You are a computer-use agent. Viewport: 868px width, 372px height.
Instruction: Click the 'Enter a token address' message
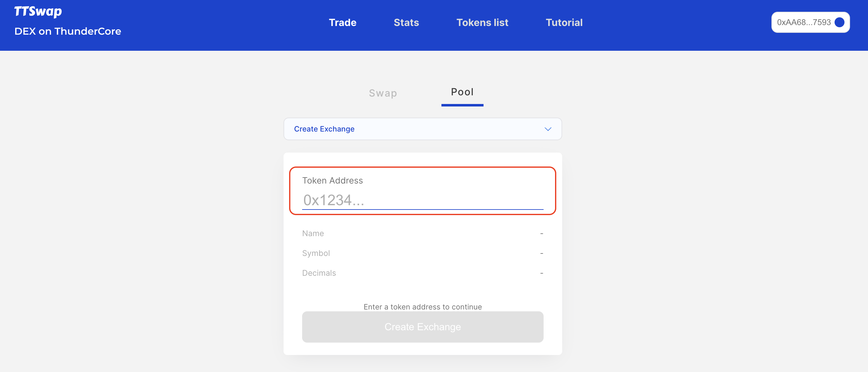click(423, 307)
